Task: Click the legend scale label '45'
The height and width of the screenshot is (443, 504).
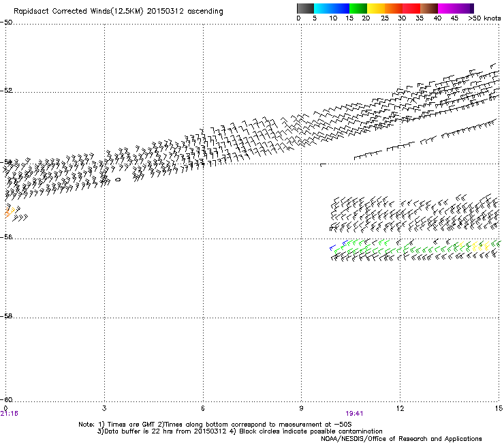Action: coord(454,18)
